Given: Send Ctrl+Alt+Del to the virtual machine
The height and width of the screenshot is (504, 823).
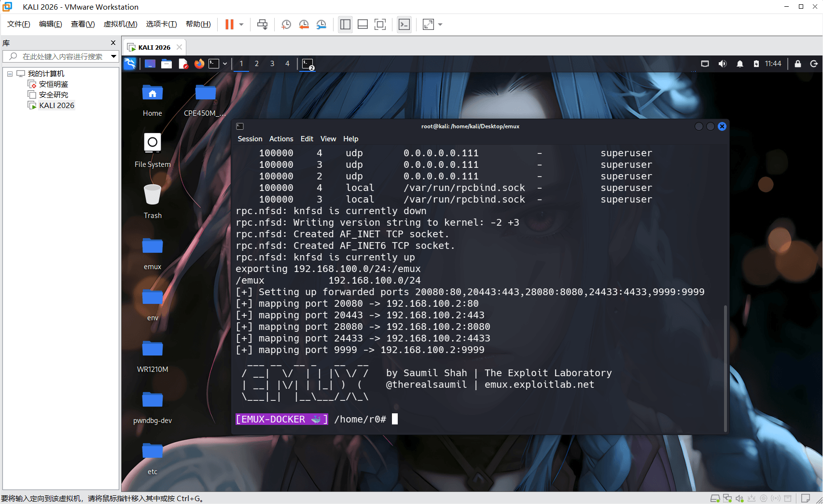Looking at the screenshot, I should point(262,25).
